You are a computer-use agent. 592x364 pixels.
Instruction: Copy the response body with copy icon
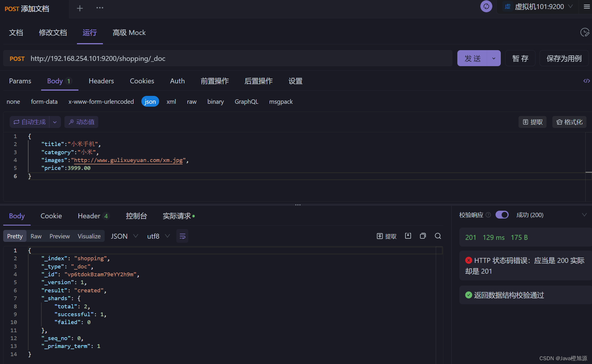pos(423,236)
